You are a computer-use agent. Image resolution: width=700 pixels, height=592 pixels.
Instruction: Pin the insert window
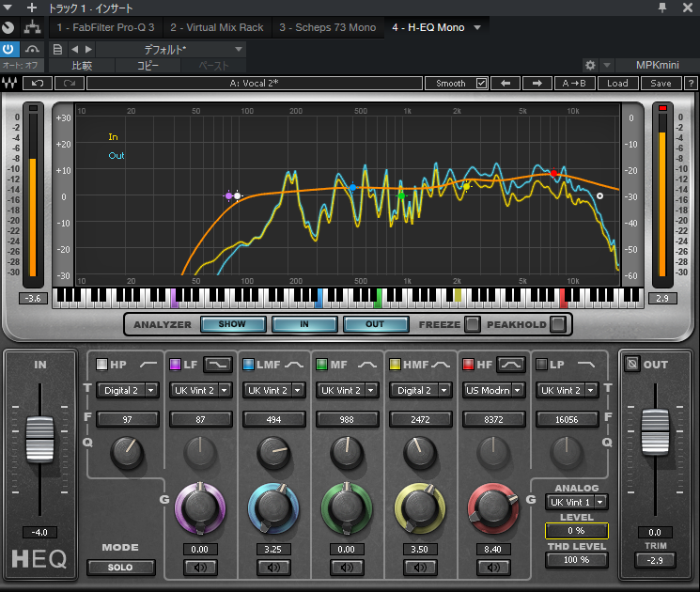pos(662,8)
